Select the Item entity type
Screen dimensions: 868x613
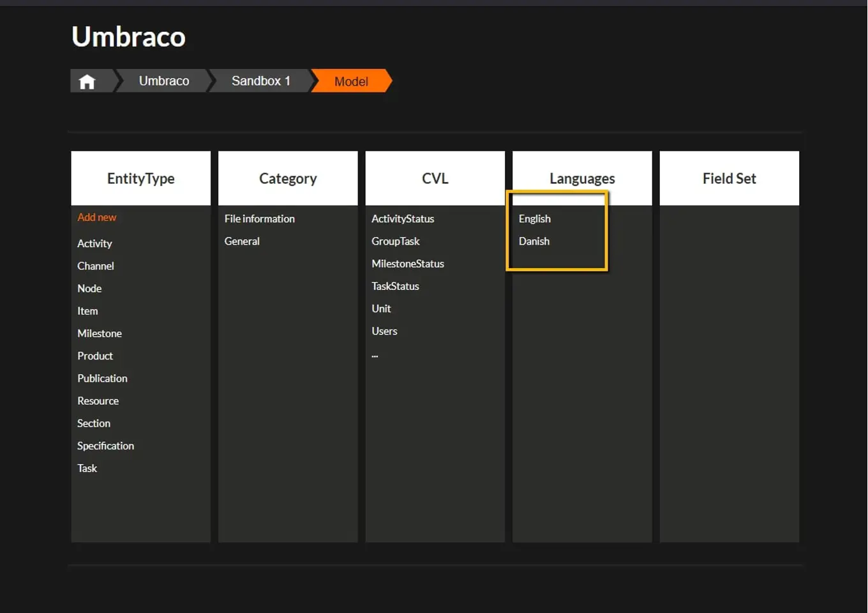(x=87, y=311)
